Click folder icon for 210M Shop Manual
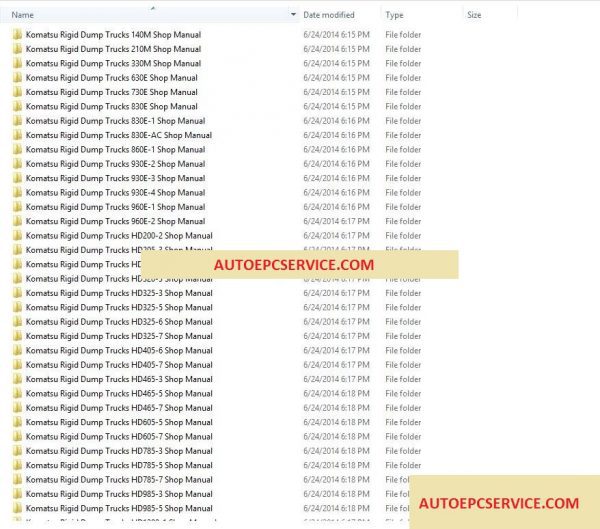This screenshot has height=529, width=600. 17,49
